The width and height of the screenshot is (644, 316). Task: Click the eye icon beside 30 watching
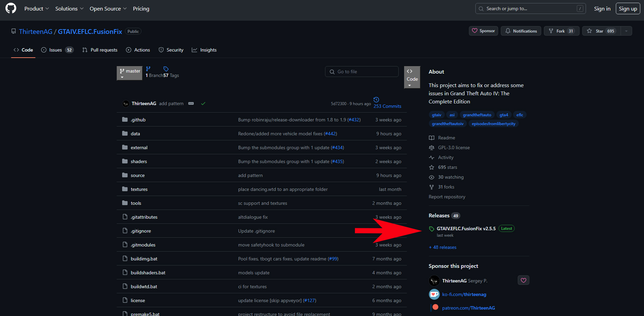point(432,177)
